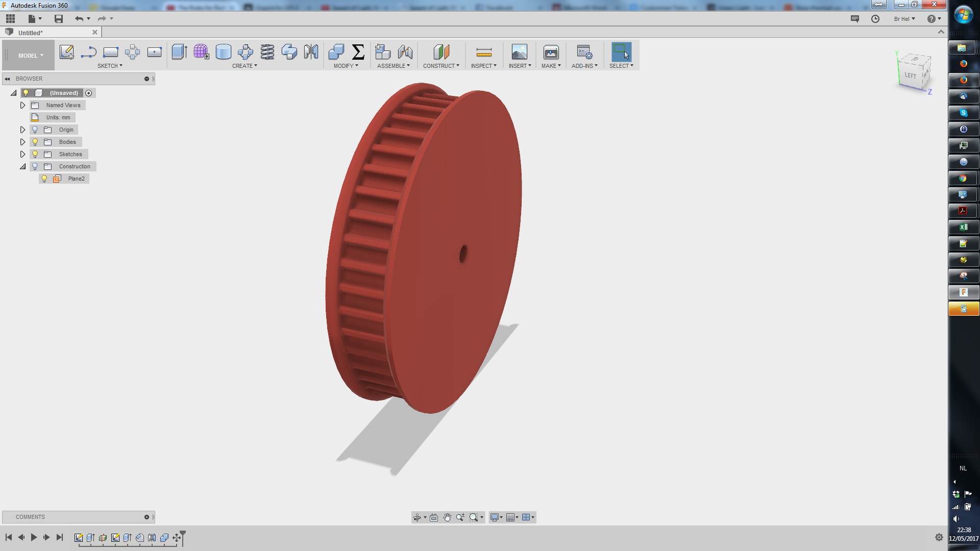This screenshot has height=551, width=980.
Task: Activate the Orbit tool in navigation bar
Action: pyautogui.click(x=418, y=517)
